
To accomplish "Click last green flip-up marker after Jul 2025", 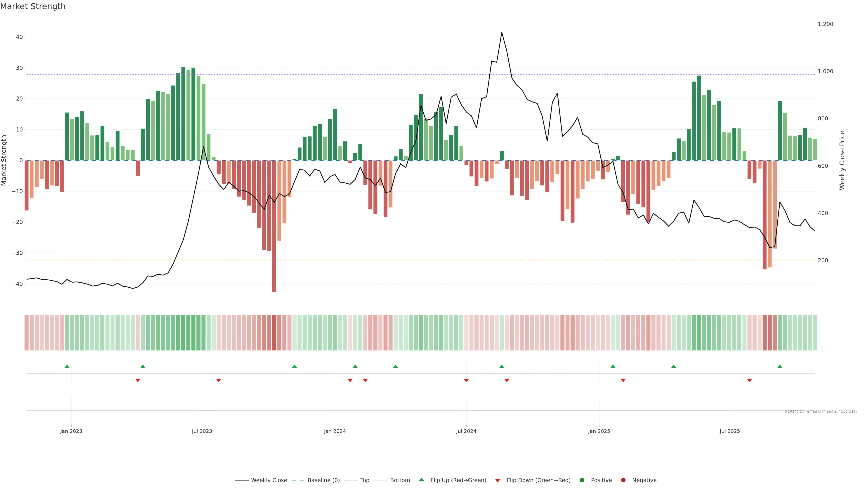I will click(780, 366).
